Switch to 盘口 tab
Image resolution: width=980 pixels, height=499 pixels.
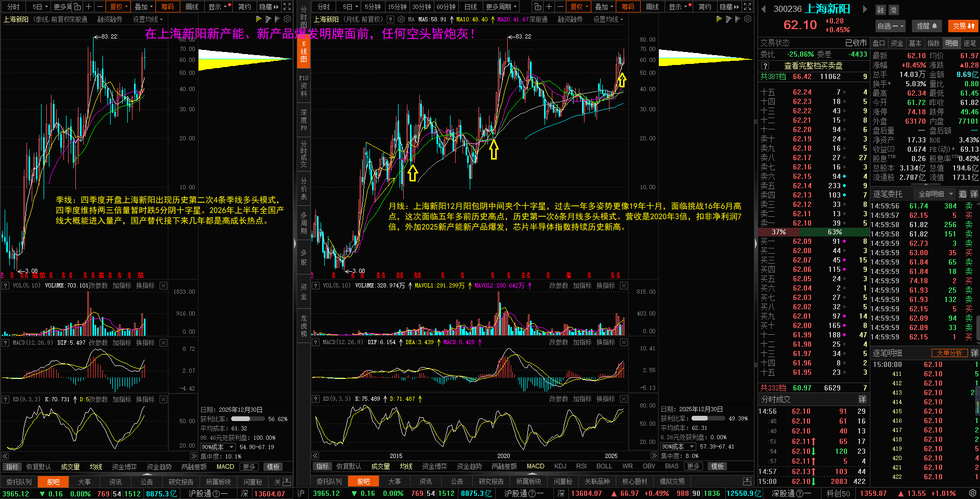[x=879, y=43]
